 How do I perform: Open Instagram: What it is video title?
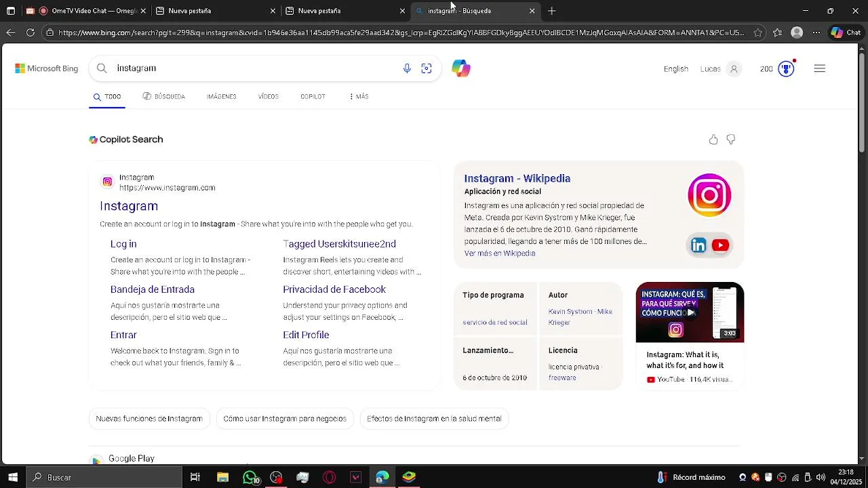685,360
